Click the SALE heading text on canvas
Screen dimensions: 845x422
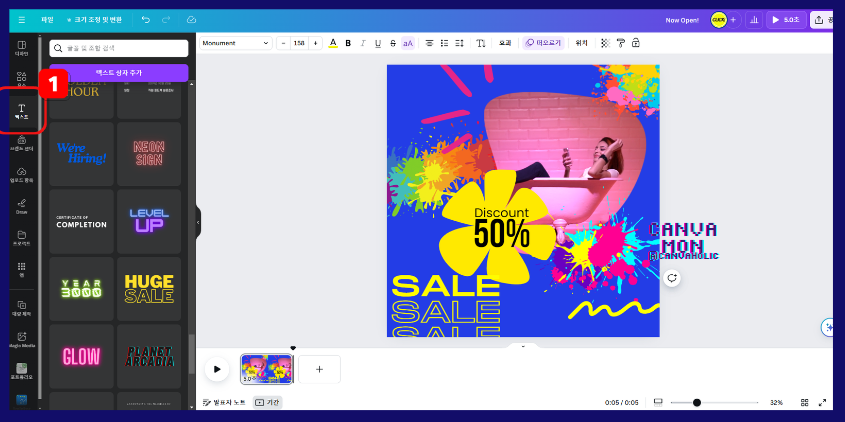(445, 286)
